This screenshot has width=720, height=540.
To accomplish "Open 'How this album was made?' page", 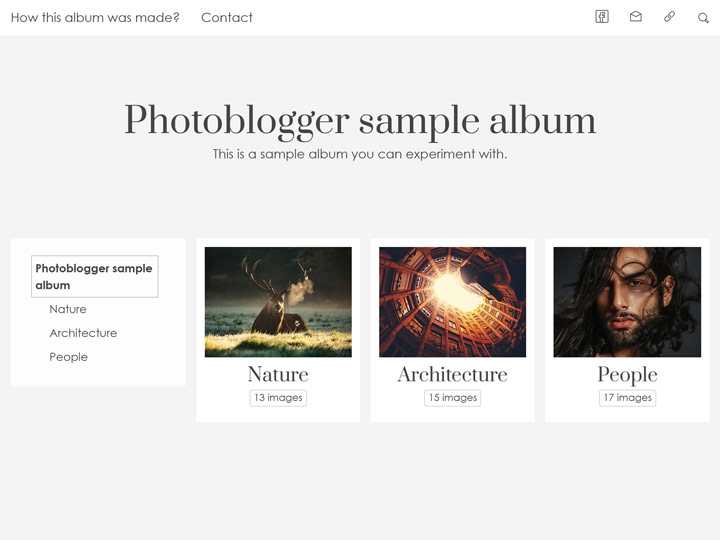I will 95,17.
